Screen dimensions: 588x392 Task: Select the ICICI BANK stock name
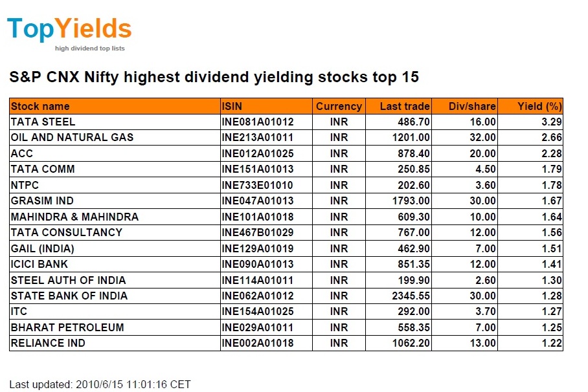tap(39, 264)
